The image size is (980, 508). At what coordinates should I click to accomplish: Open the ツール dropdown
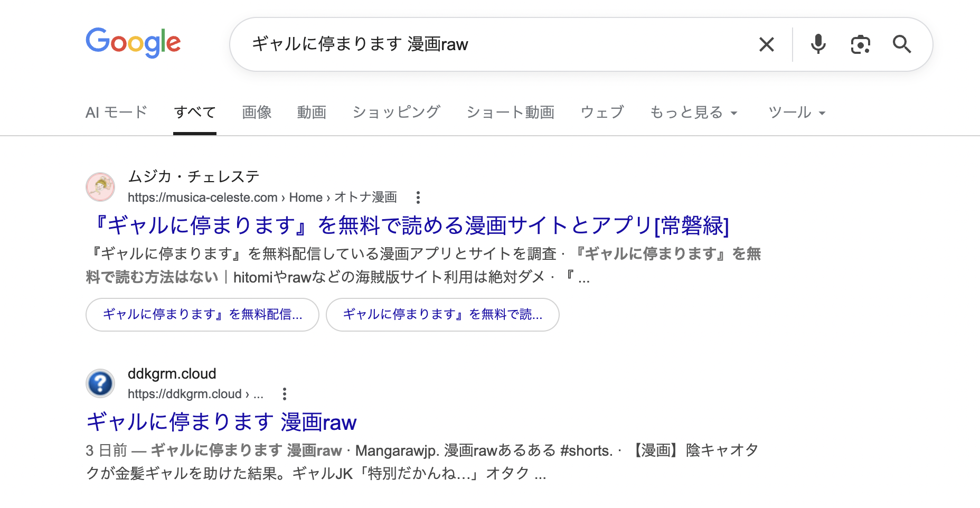click(797, 112)
